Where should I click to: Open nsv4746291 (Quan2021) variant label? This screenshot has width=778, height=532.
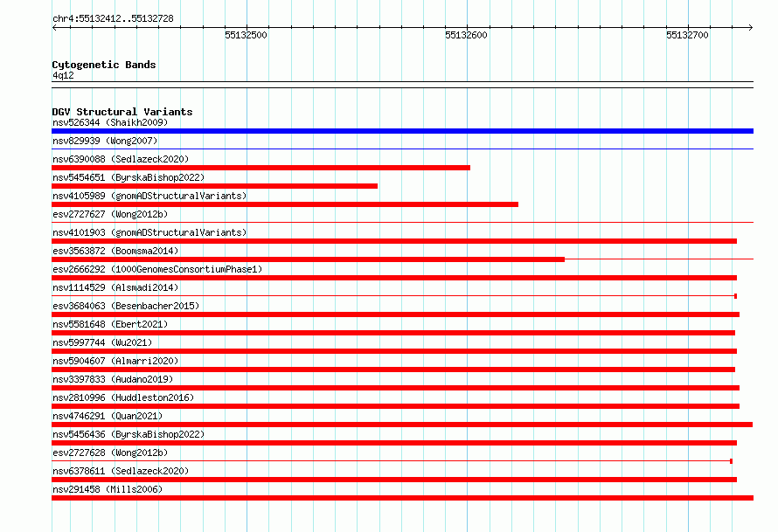[x=108, y=416]
